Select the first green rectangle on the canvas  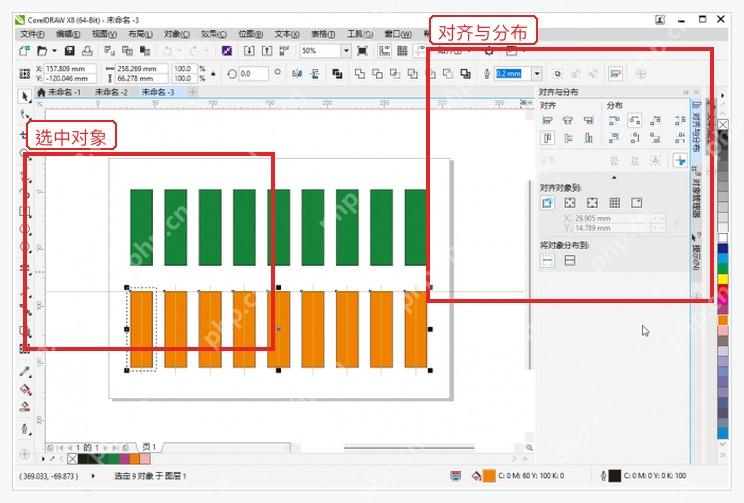pyautogui.click(x=141, y=227)
